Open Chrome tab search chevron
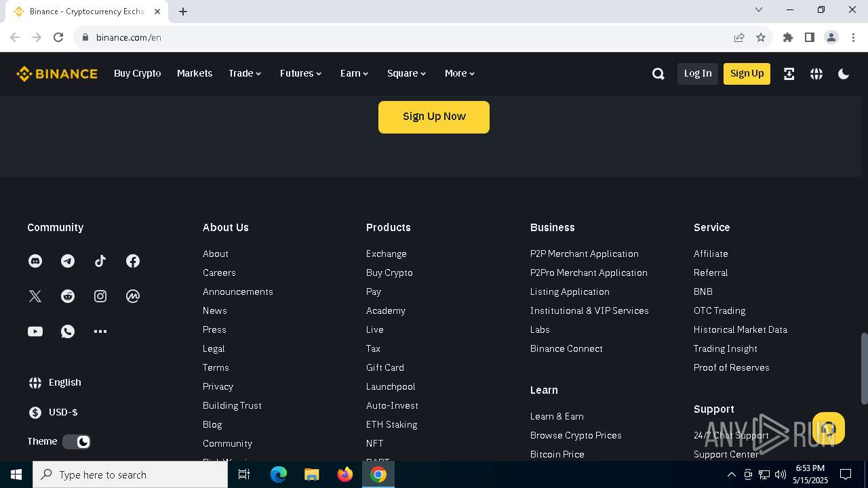Image resolution: width=868 pixels, height=488 pixels. tap(759, 10)
